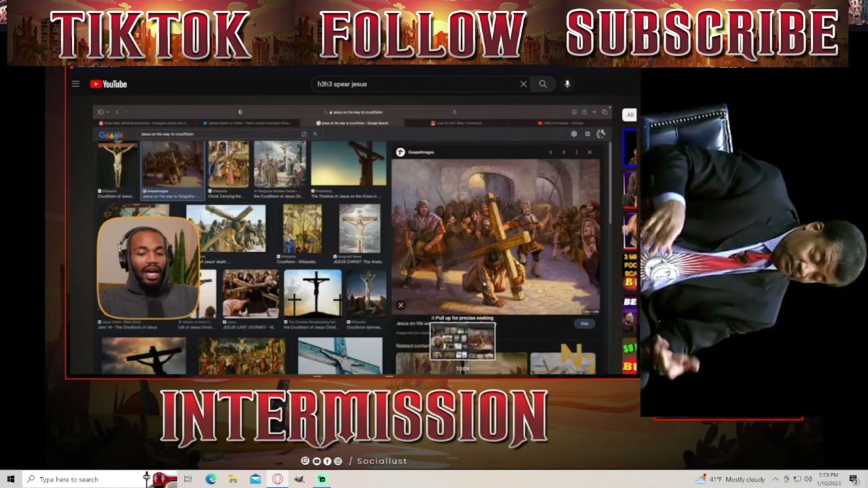Expand hidden system tray icons chevron
Viewport: 868px width, 488px height.
coord(776,479)
